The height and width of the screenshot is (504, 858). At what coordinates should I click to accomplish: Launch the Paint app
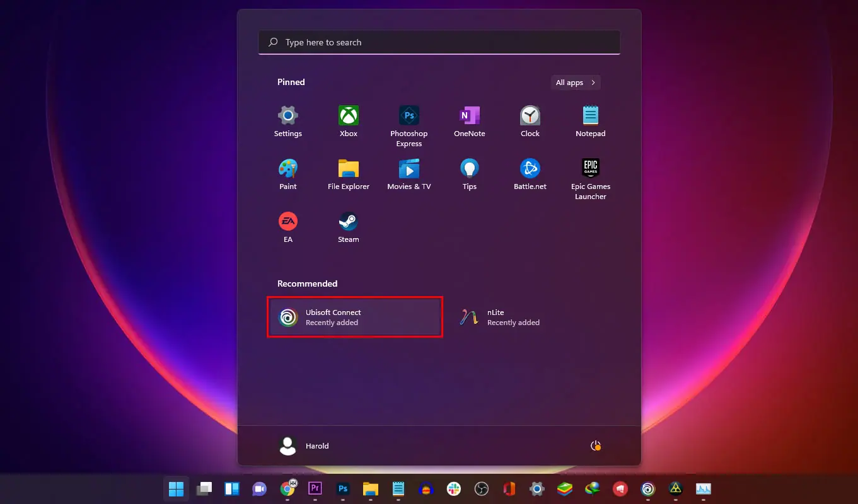288,175
